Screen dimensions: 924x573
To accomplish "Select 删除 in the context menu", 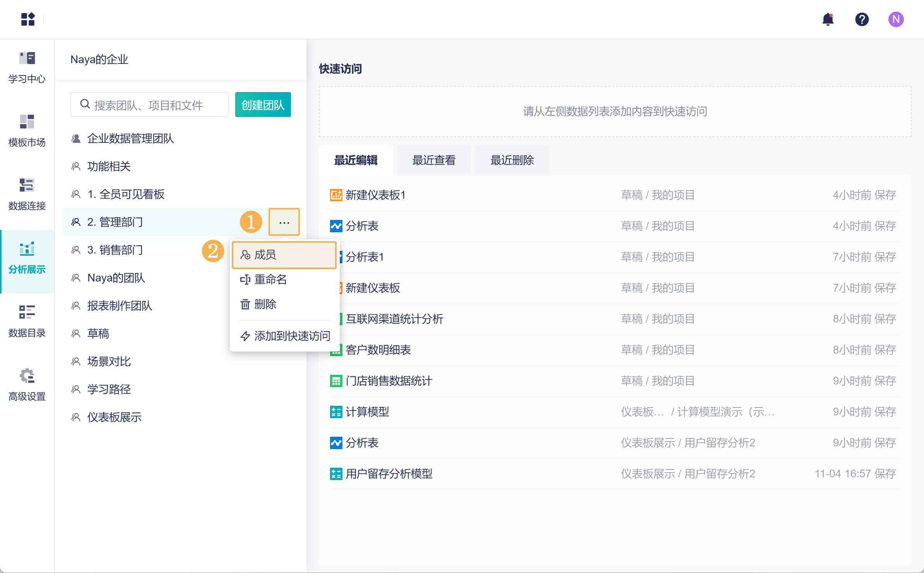I will (265, 304).
